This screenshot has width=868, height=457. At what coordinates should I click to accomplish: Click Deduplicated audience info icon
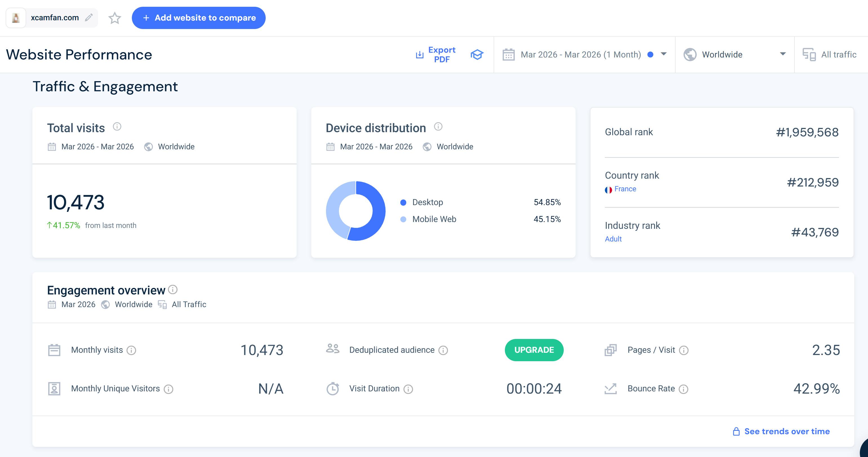443,350
